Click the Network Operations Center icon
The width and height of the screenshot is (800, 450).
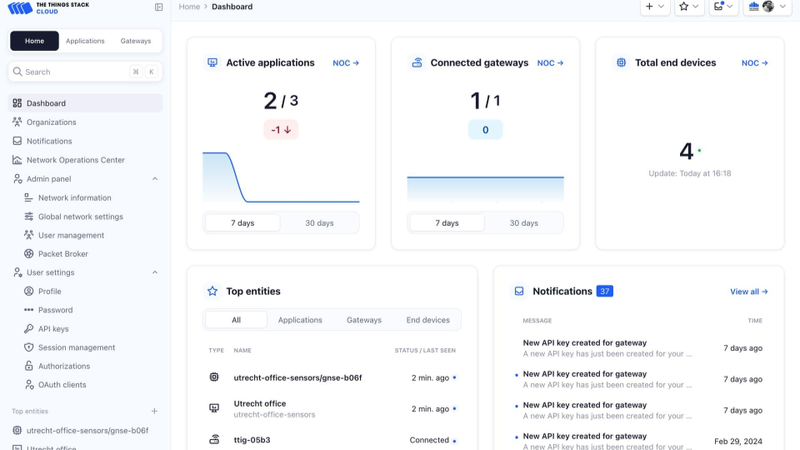click(x=17, y=160)
